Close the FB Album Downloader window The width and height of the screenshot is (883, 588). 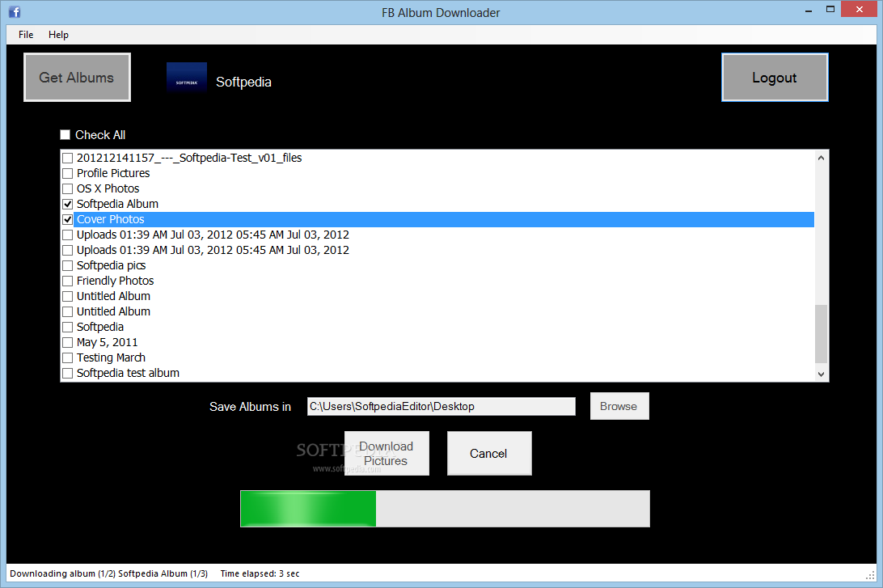click(x=860, y=10)
